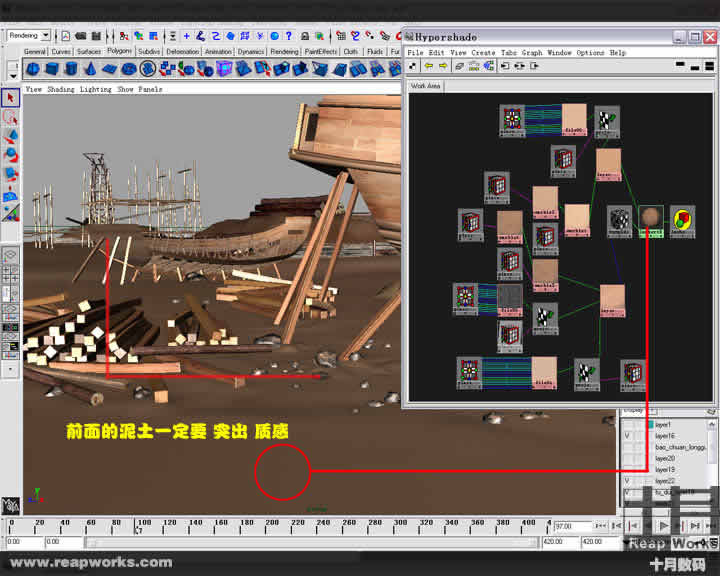Click the Hypershade output connections icon
The width and height of the screenshot is (720, 576).
pos(534,66)
